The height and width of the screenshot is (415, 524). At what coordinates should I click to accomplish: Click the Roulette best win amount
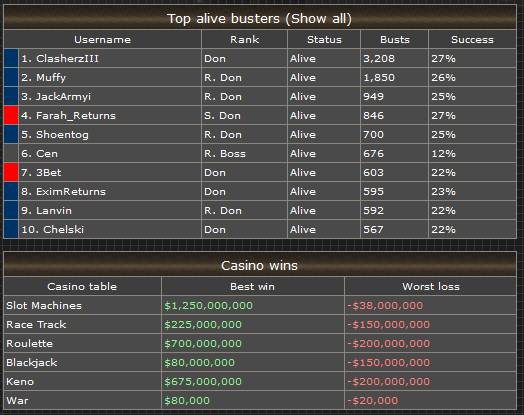point(203,343)
